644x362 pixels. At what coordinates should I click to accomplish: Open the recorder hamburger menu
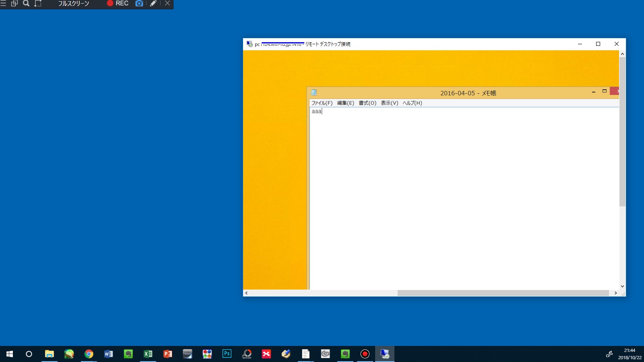pos(3,4)
